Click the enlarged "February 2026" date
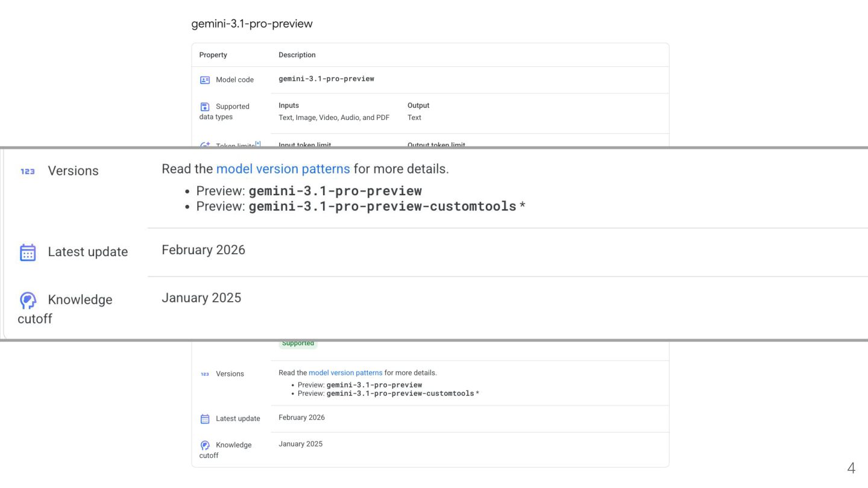The width and height of the screenshot is (868, 488). click(x=203, y=250)
